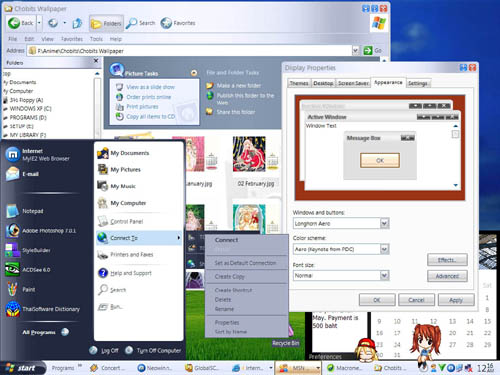Image resolution: width=500 pixels, height=375 pixels.
Task: Close the Folders pane with X
Action: coord(96,61)
